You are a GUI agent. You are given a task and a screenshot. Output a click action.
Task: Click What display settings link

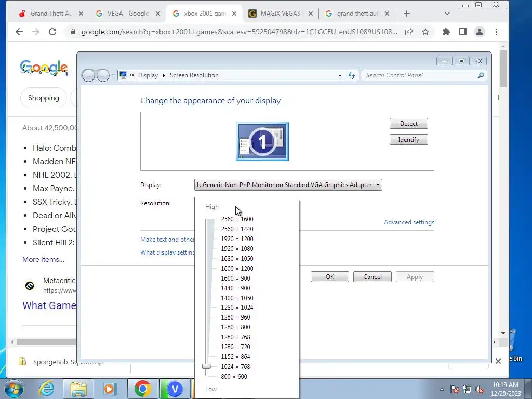168,252
